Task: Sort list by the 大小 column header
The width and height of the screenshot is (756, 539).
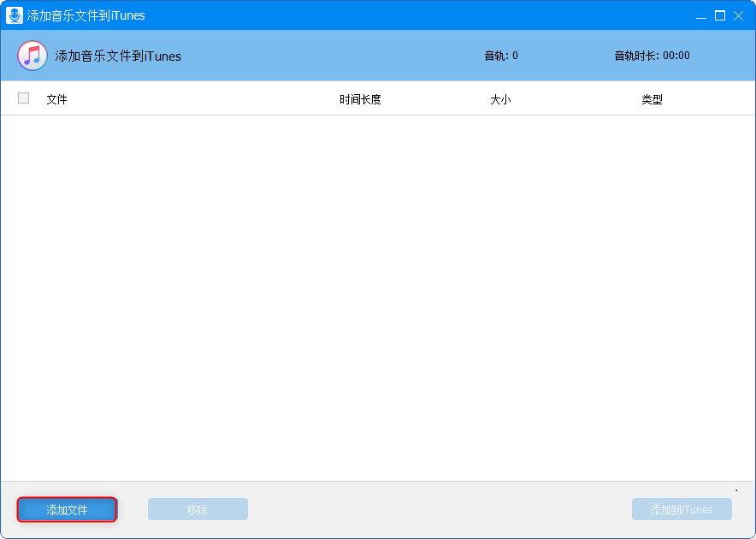Action: [500, 99]
